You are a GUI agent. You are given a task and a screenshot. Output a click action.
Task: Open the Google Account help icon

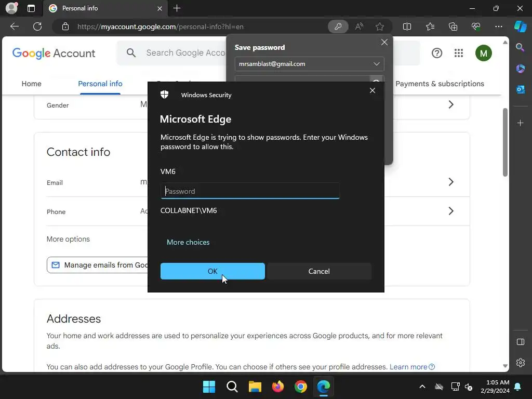click(x=437, y=53)
